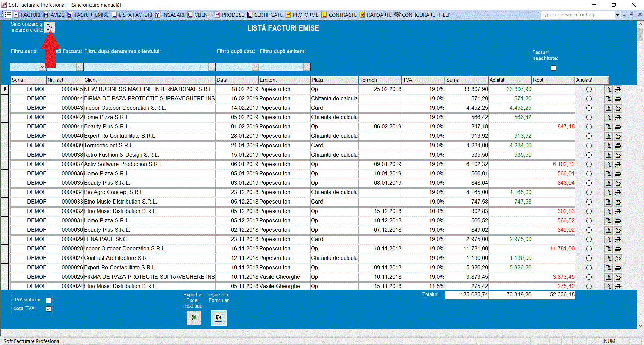This screenshot has height=345, width=644.
Task: Print invoice 0000035 printer icon
Action: 617,183
